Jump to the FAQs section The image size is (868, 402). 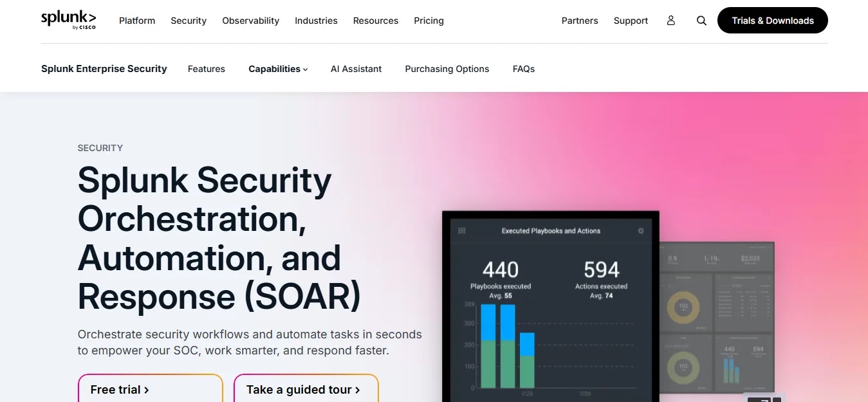click(x=524, y=69)
